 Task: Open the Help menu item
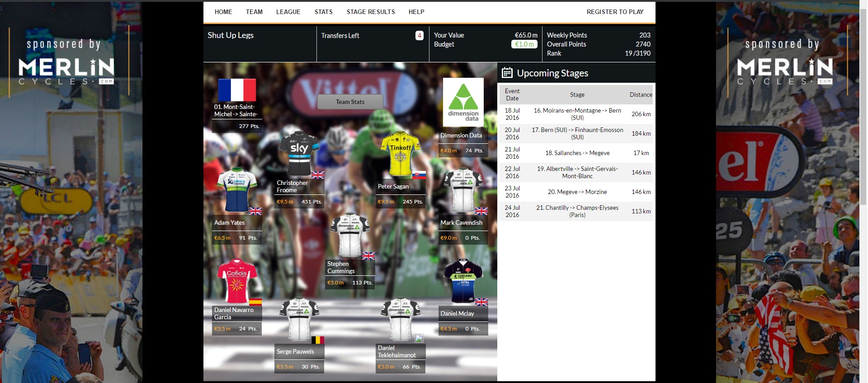[x=416, y=12]
